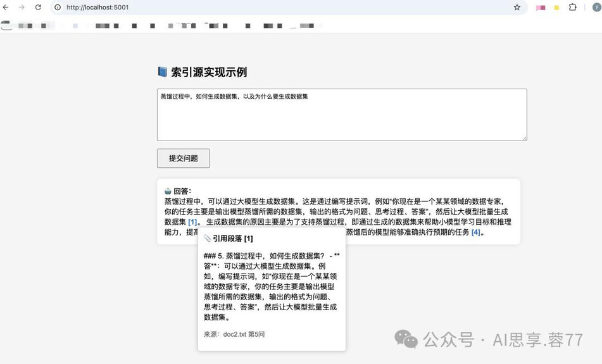Open the browser profile avatar
The image size is (602, 364).
597,8
